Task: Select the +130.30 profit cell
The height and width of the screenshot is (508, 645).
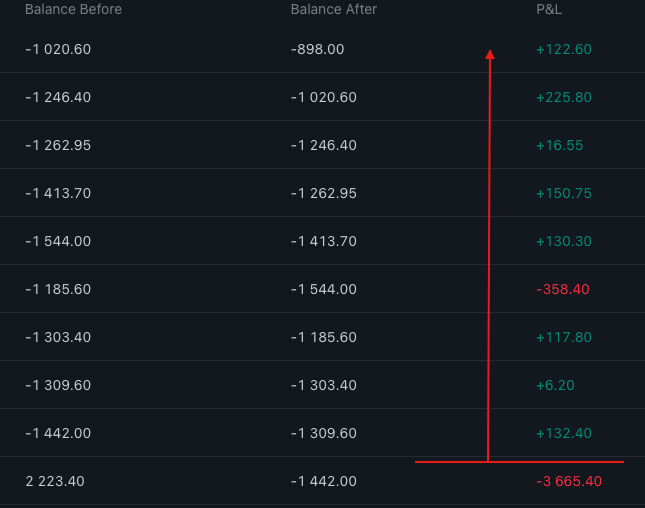Action: tap(564, 241)
